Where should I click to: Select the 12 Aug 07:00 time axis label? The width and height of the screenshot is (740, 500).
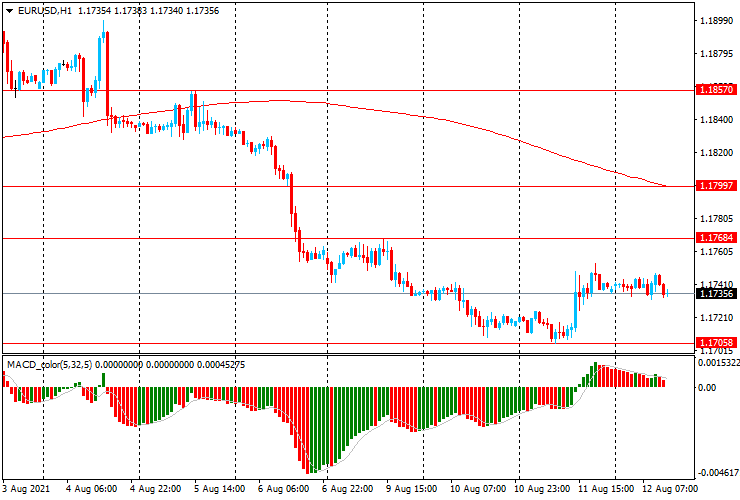669,488
